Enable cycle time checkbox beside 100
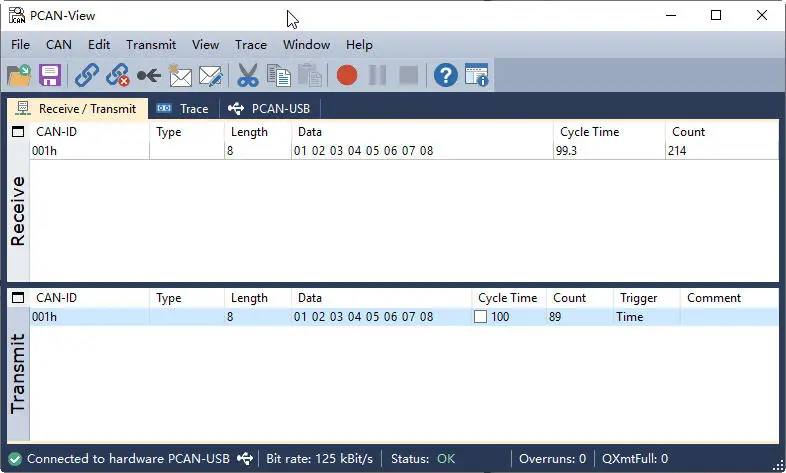This screenshot has height=473, width=786. [480, 317]
